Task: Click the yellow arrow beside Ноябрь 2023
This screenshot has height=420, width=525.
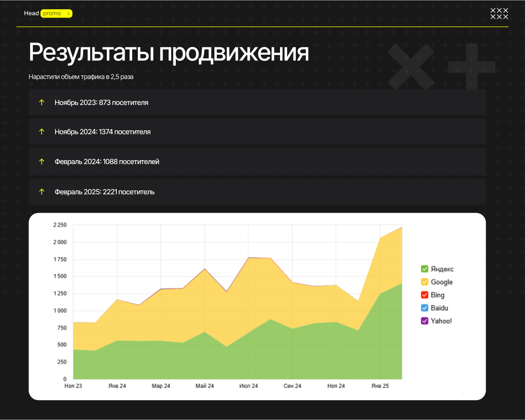Action: coord(42,102)
